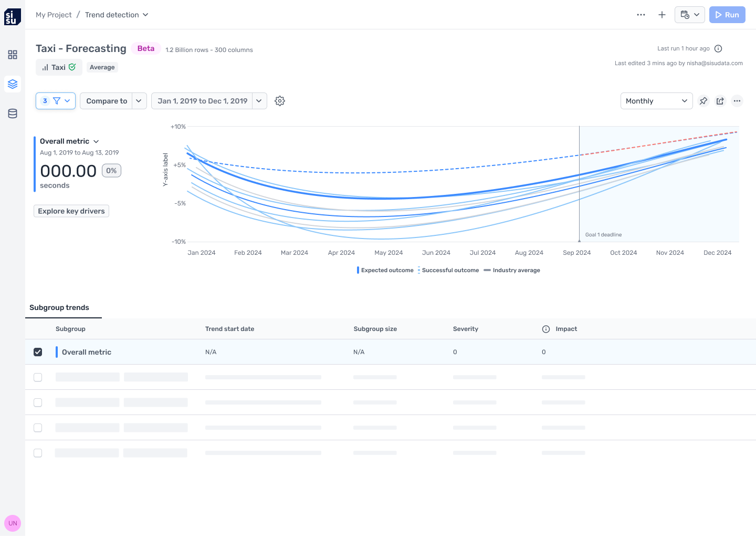This screenshot has height=538, width=756.
Task: Toggle Industry average legend item
Action: (512, 270)
